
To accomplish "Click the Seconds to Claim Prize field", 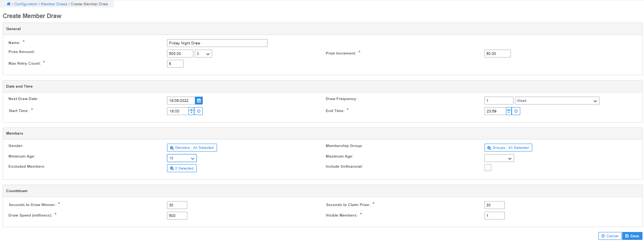I will (495, 205).
